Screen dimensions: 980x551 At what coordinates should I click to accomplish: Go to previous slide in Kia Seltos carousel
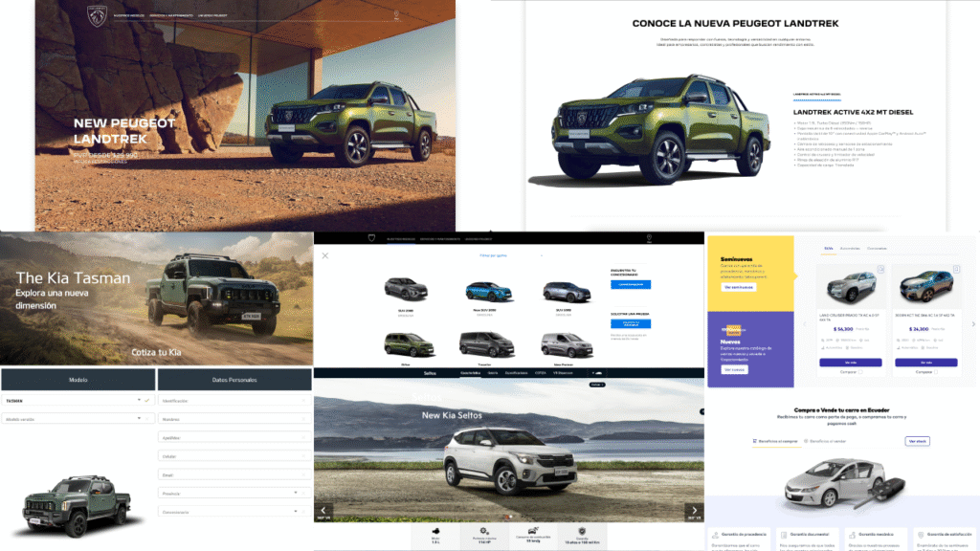(323, 511)
